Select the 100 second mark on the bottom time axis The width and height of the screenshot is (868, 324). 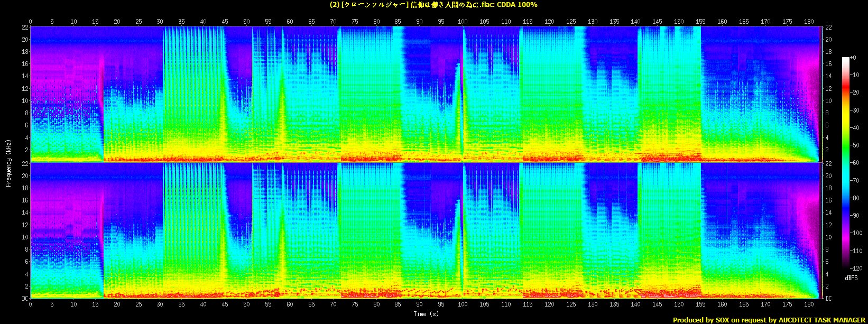pyautogui.click(x=463, y=304)
